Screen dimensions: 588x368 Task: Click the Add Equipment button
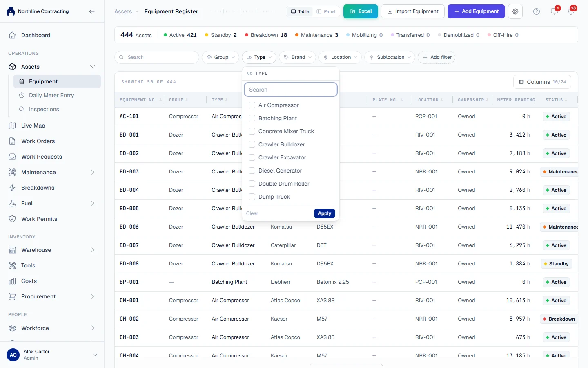point(476,11)
